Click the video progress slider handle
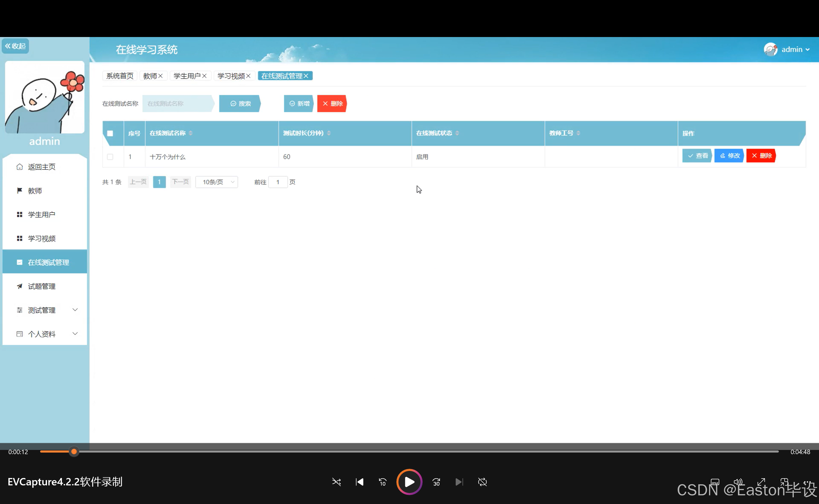 click(74, 452)
